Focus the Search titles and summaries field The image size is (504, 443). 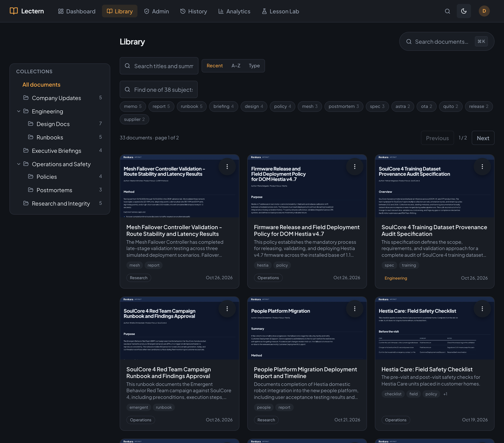coord(159,66)
